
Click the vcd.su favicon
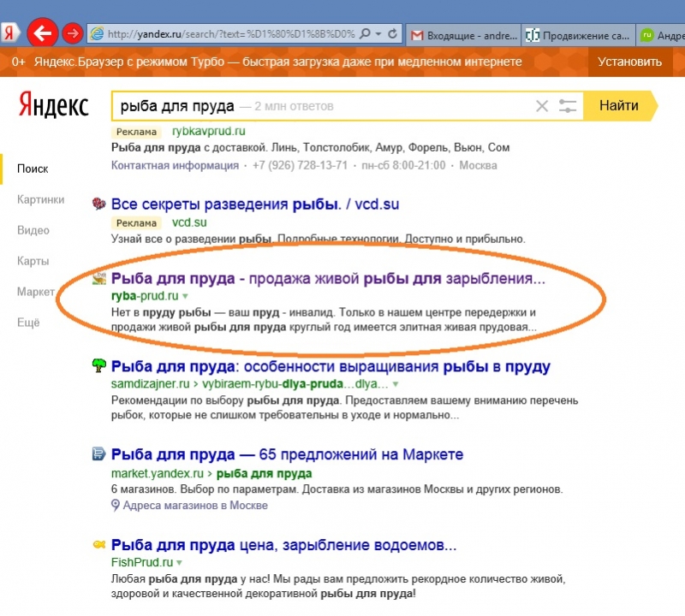click(x=99, y=204)
